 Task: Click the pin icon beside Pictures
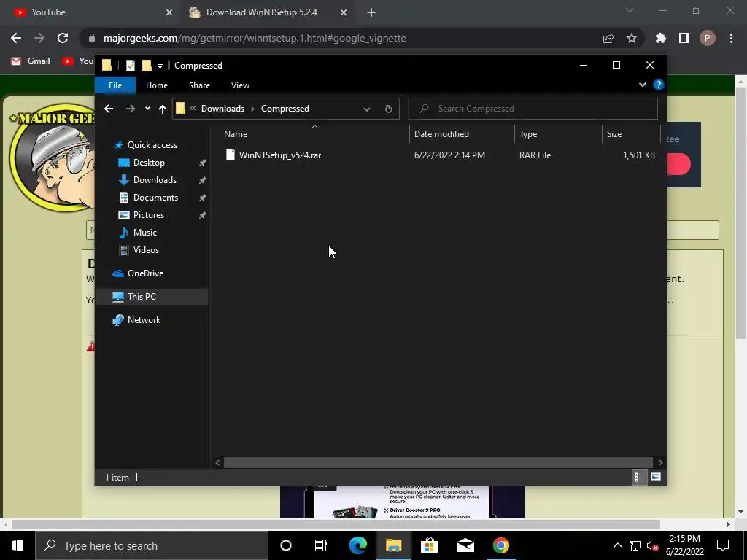tap(203, 215)
